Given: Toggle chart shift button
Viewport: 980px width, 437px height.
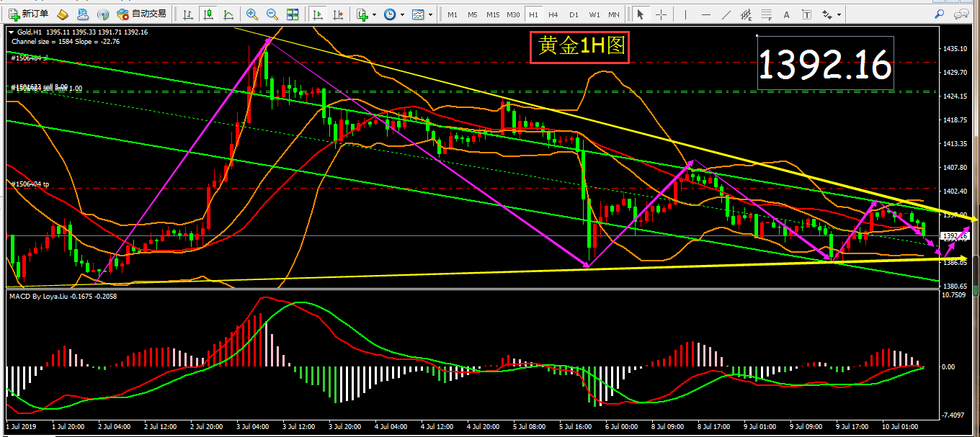Looking at the screenshot, I should [x=337, y=14].
